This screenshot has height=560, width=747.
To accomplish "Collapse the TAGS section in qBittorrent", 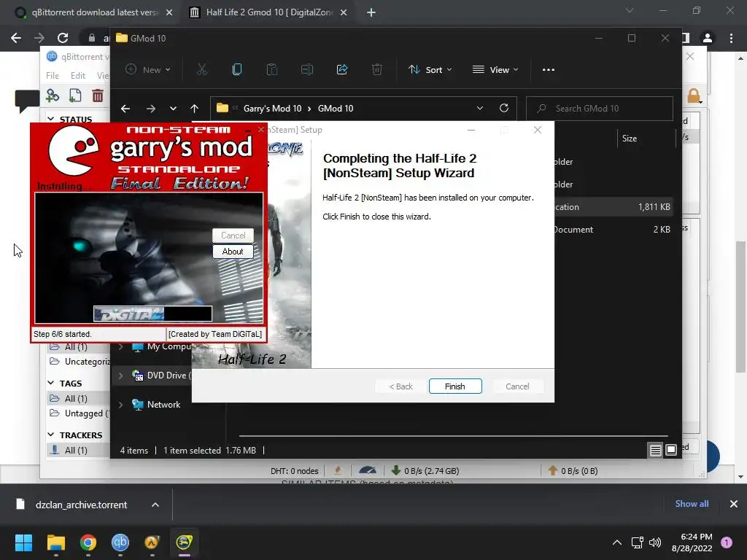I will point(51,383).
